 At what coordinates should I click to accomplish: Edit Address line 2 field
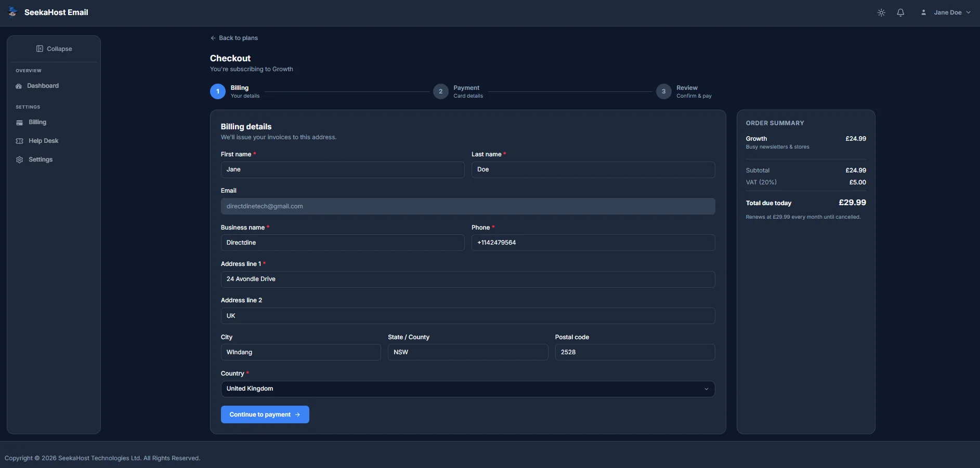pos(468,316)
